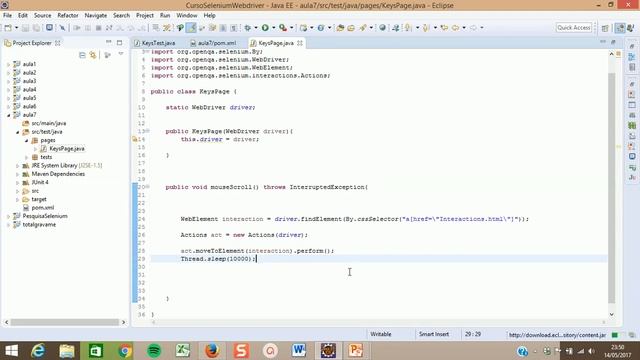Collapse the src/test/java folder
The width and height of the screenshot is (640, 360).
click(x=18, y=132)
